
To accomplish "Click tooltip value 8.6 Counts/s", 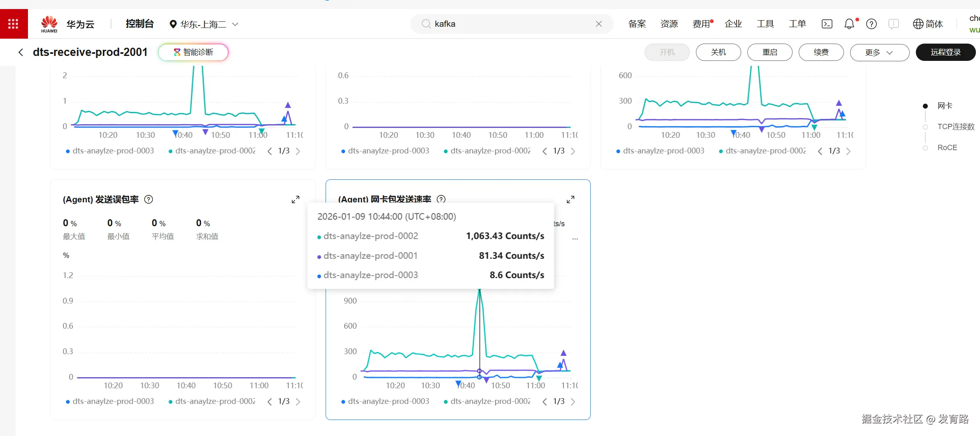I will 517,275.
